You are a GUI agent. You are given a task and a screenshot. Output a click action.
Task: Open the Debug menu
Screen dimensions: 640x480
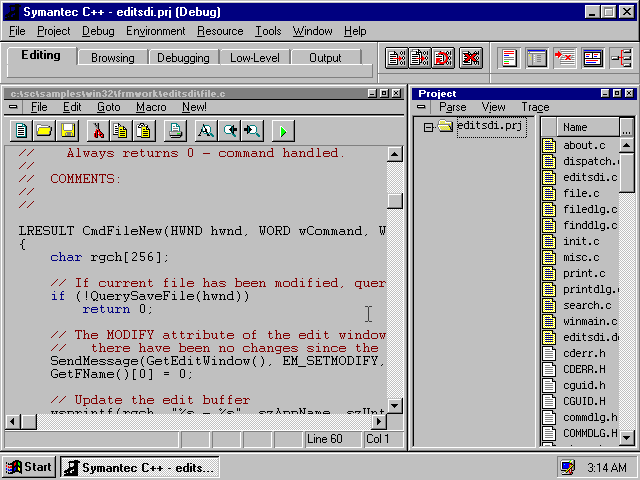(98, 31)
